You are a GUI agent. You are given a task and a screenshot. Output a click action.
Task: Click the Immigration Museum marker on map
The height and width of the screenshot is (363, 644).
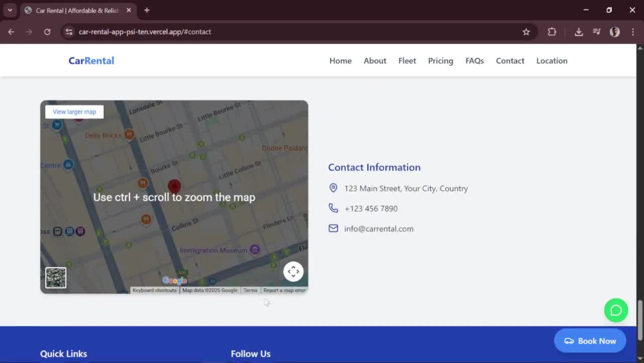click(x=254, y=250)
